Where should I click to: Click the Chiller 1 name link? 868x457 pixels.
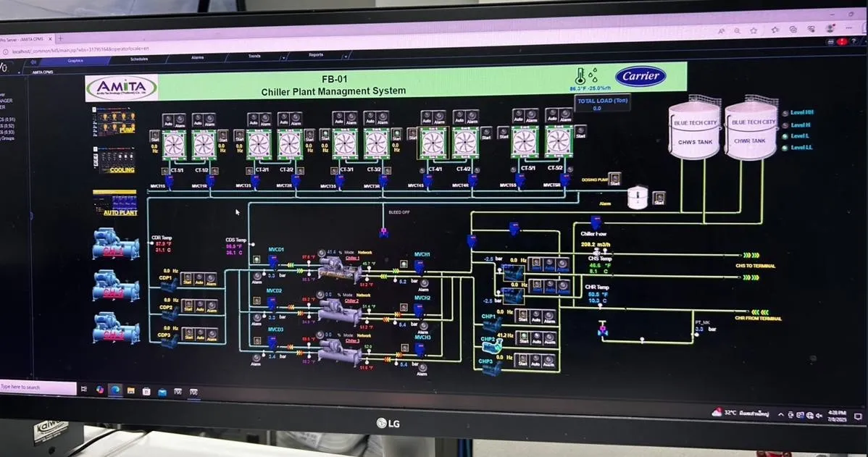tap(352, 258)
